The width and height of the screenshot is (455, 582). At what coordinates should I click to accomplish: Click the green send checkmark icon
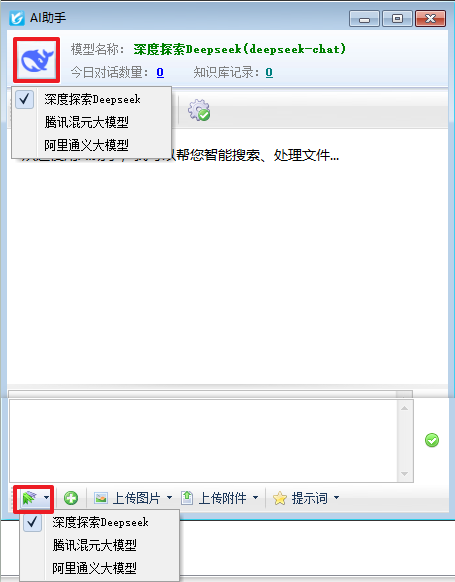tap(432, 440)
